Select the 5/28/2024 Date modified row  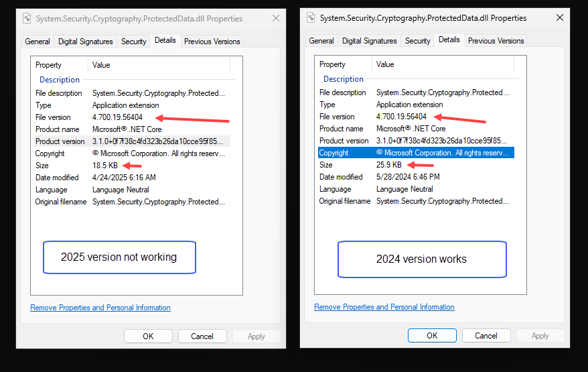pos(408,177)
